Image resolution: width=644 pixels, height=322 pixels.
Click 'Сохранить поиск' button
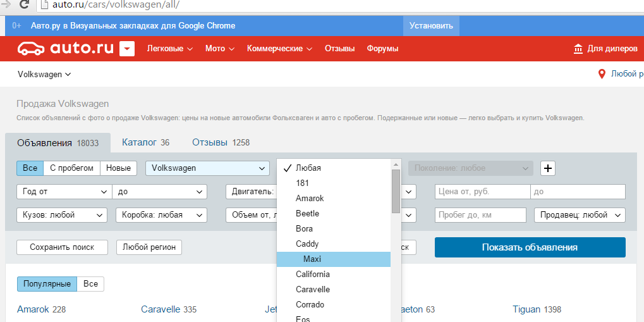(62, 247)
